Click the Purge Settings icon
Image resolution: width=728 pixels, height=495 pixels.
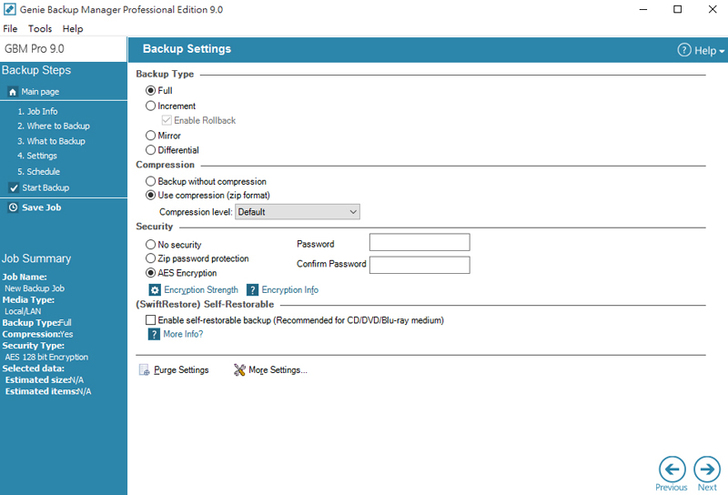[144, 370]
